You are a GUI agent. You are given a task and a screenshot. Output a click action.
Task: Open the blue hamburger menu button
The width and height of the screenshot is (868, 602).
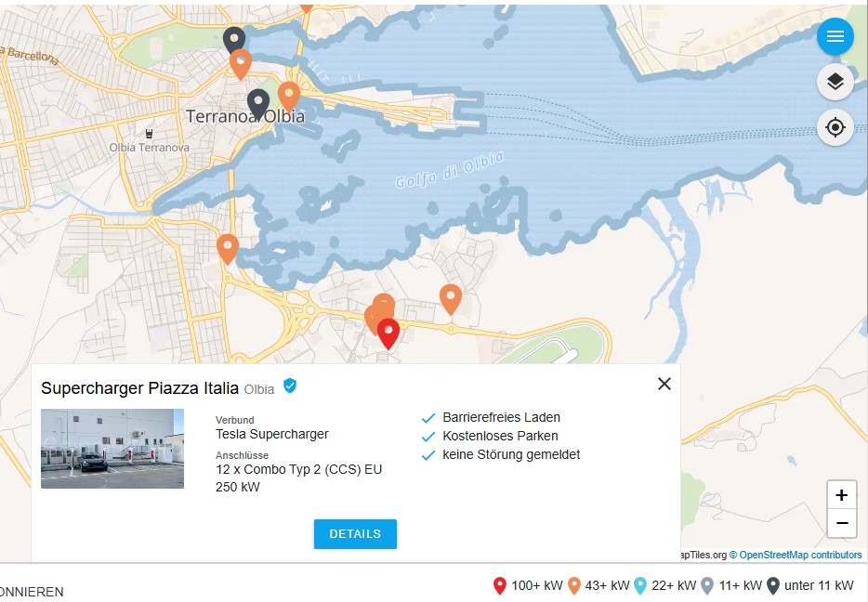coord(835,36)
